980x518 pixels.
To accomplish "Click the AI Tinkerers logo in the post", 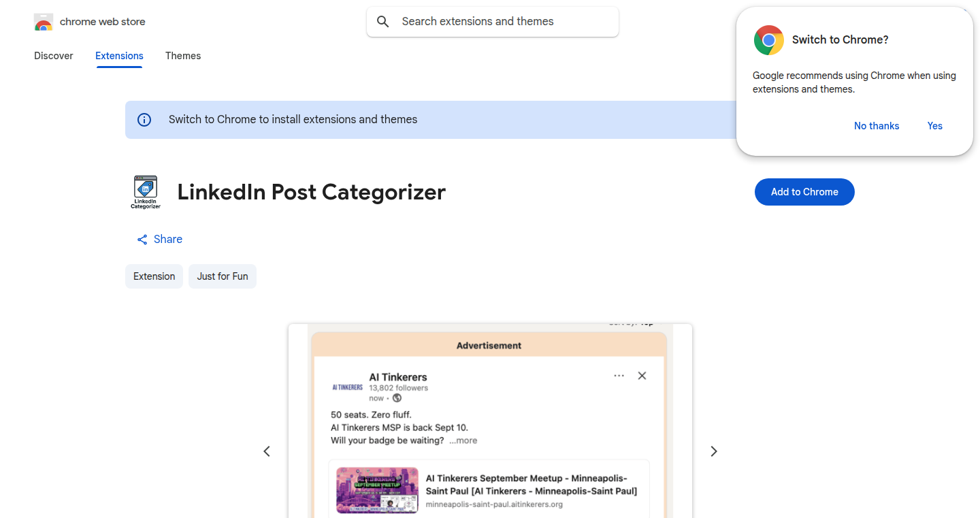I will point(347,387).
